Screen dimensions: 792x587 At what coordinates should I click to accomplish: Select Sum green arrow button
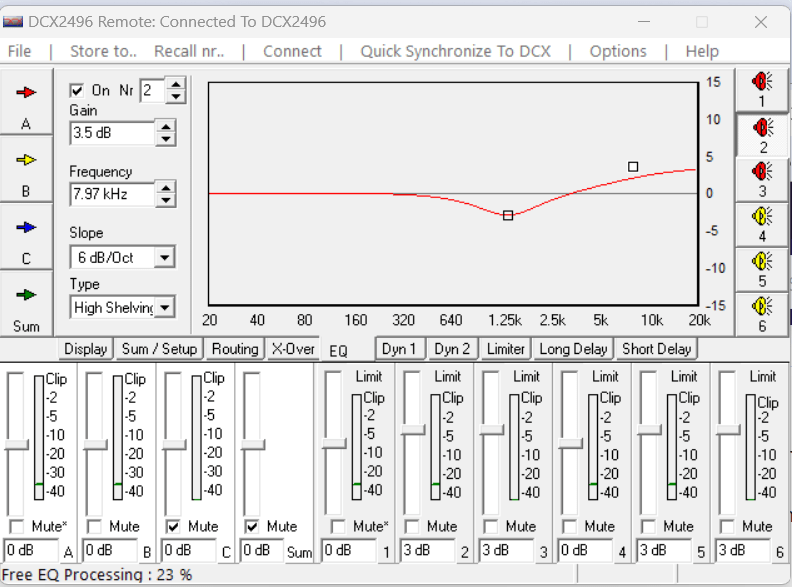[x=26, y=304]
